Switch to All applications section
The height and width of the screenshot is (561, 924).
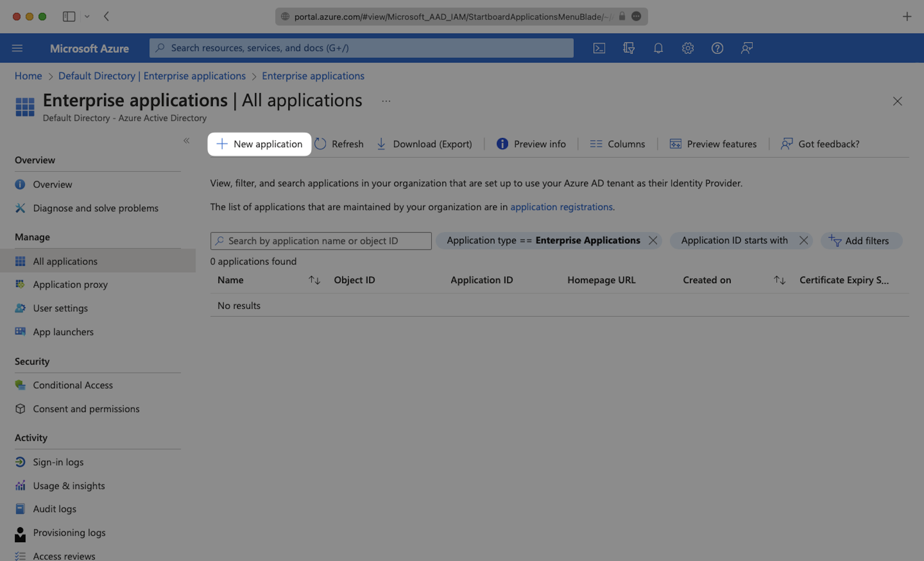65,261
